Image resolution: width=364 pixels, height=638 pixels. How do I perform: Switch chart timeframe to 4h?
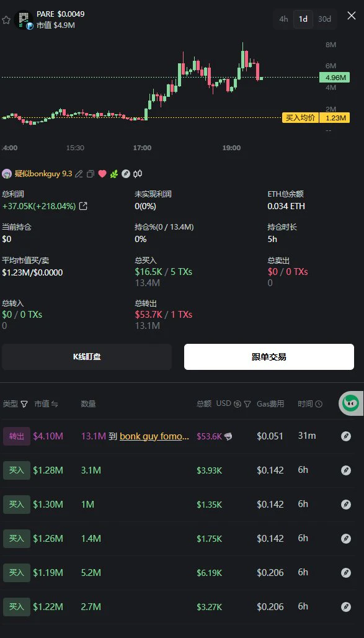(x=283, y=19)
